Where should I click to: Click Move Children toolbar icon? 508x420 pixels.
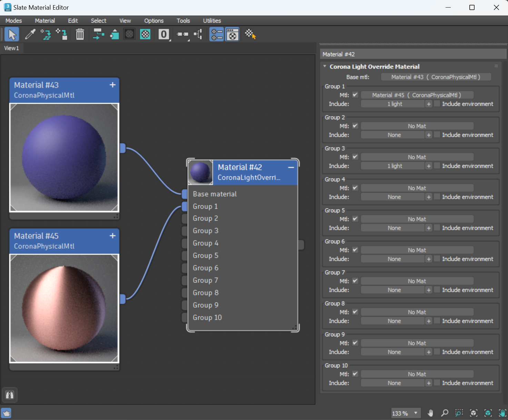tap(99, 34)
